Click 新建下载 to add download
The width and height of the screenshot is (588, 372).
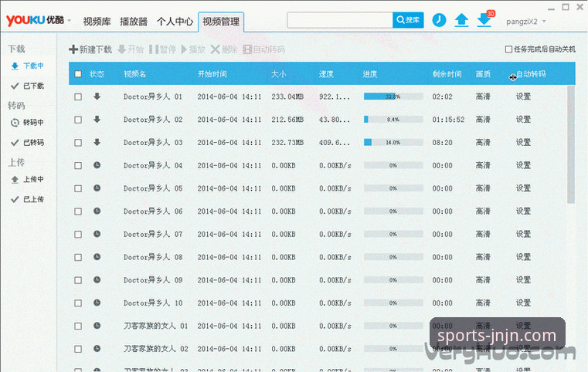point(90,49)
